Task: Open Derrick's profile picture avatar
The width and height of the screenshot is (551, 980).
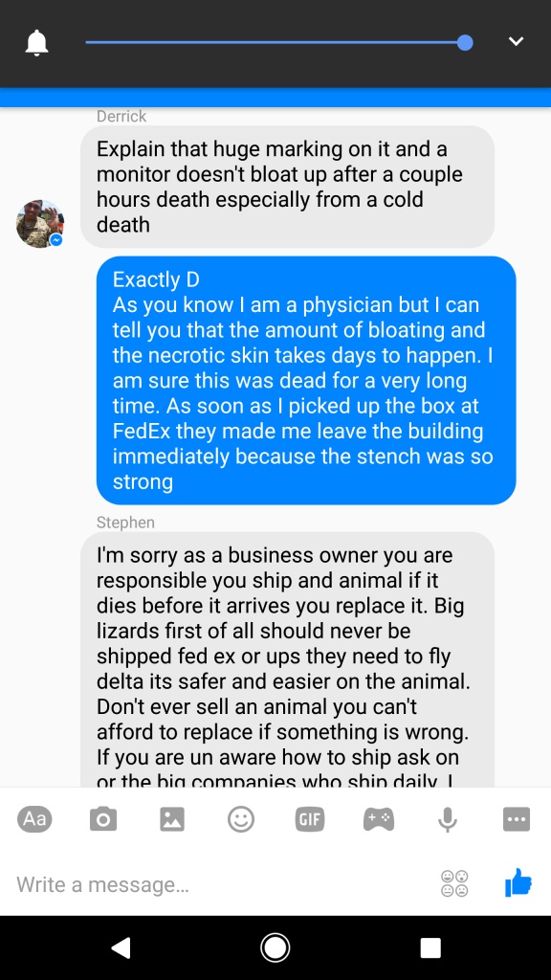Action: click(x=39, y=224)
